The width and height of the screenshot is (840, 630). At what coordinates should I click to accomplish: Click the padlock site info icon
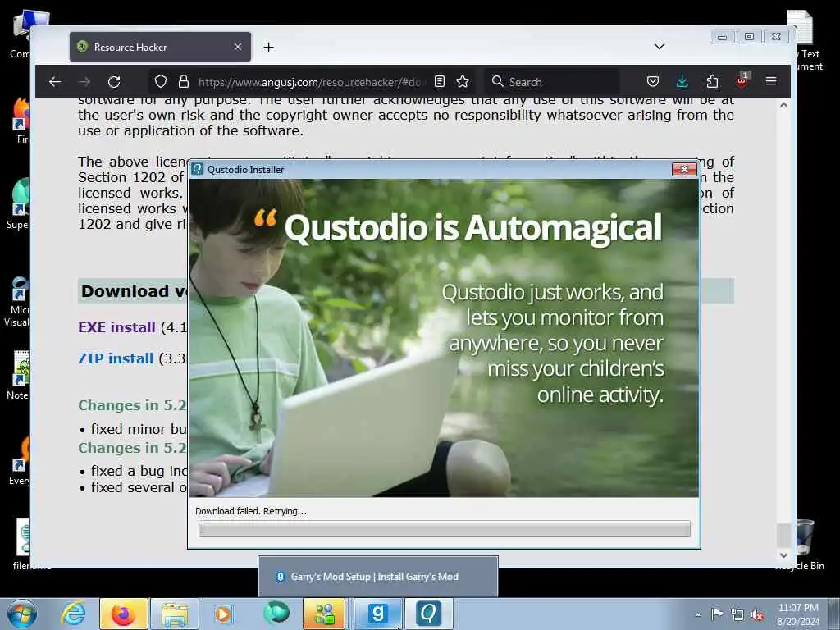(184, 81)
